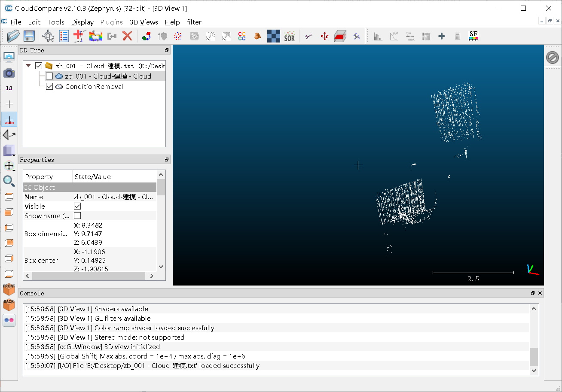Click the auto pivot crosshair icon
This screenshot has height=392, width=562.
pyautogui.click(x=9, y=119)
